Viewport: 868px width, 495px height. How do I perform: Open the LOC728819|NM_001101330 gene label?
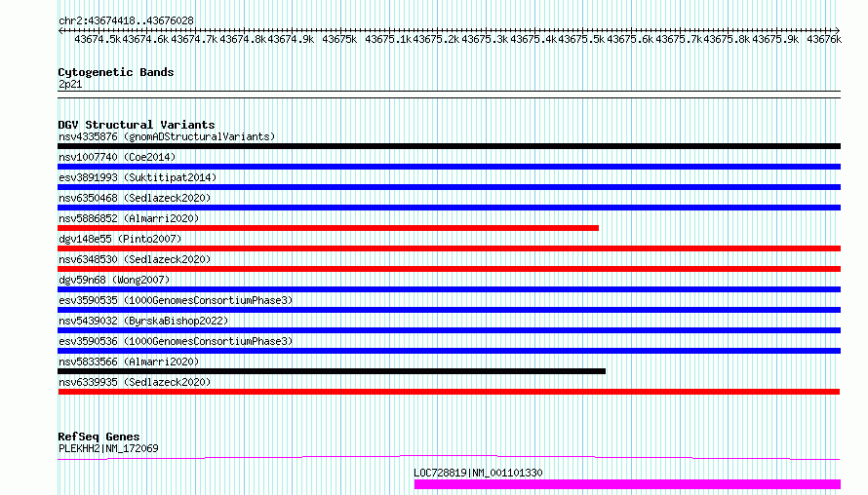point(478,473)
